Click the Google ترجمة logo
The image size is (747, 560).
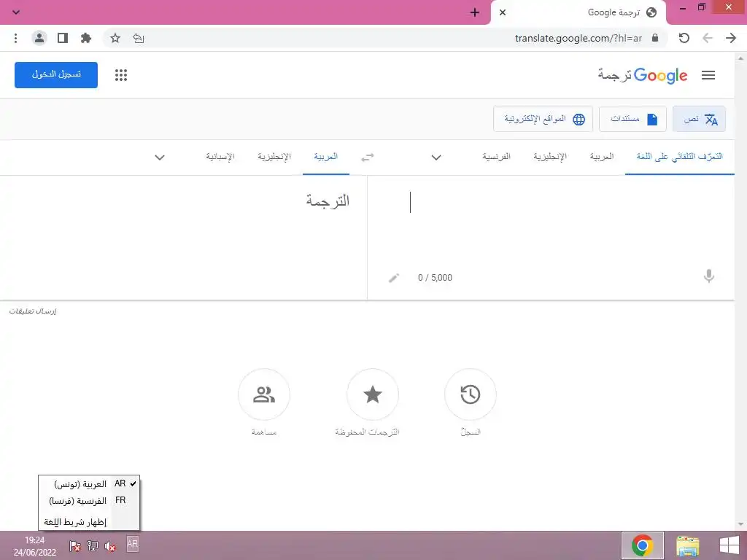click(x=643, y=75)
